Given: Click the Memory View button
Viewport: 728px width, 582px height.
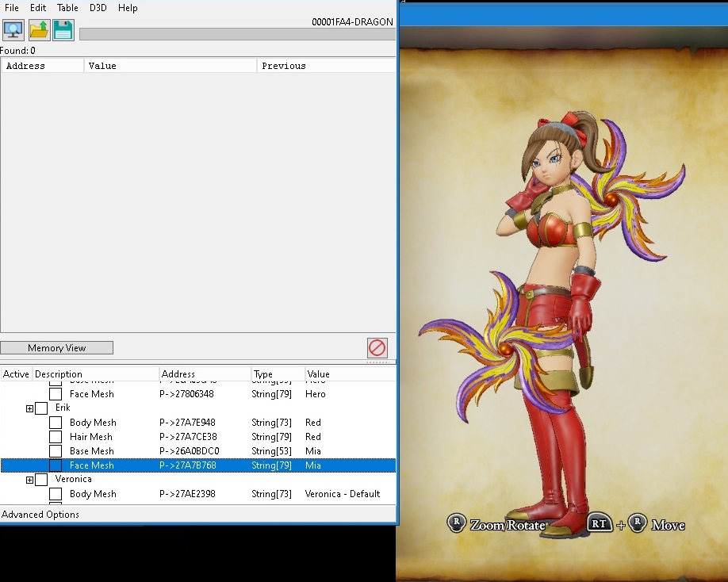Looking at the screenshot, I should pyautogui.click(x=56, y=348).
